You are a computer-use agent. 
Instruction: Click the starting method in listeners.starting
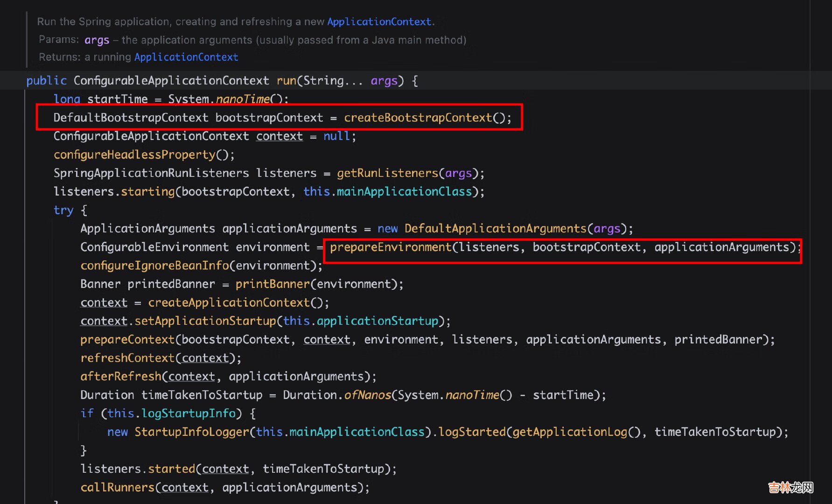(x=148, y=192)
